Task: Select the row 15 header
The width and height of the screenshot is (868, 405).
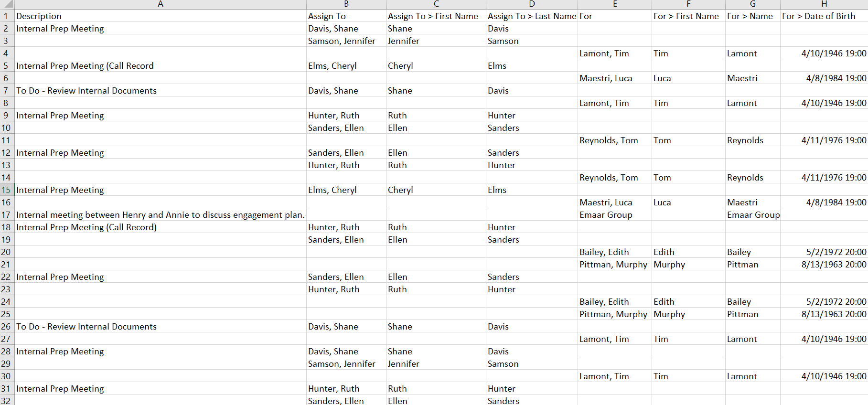Action: tap(7, 190)
